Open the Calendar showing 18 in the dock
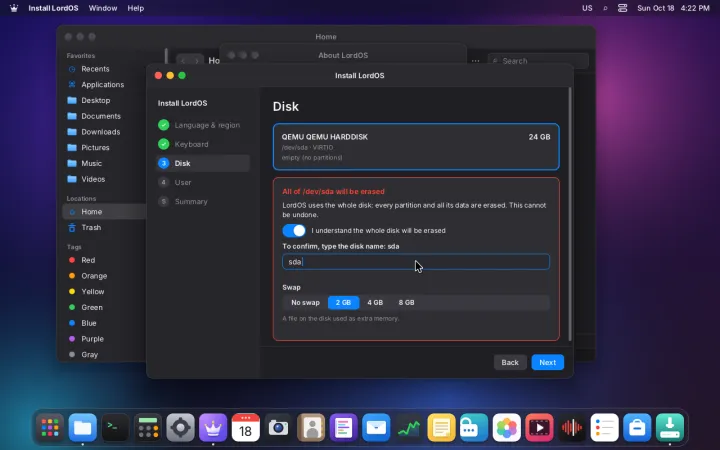 (x=246, y=428)
